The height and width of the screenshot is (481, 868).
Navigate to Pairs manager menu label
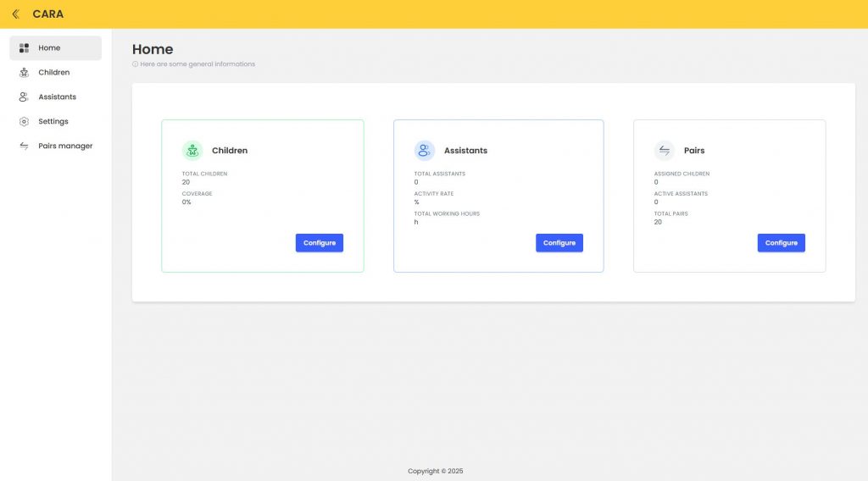(65, 146)
